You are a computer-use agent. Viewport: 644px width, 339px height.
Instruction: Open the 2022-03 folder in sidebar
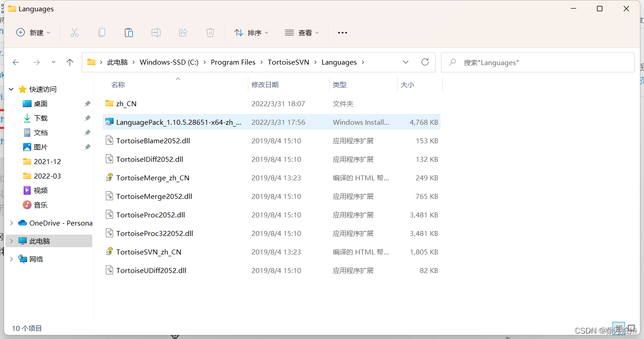coord(47,176)
